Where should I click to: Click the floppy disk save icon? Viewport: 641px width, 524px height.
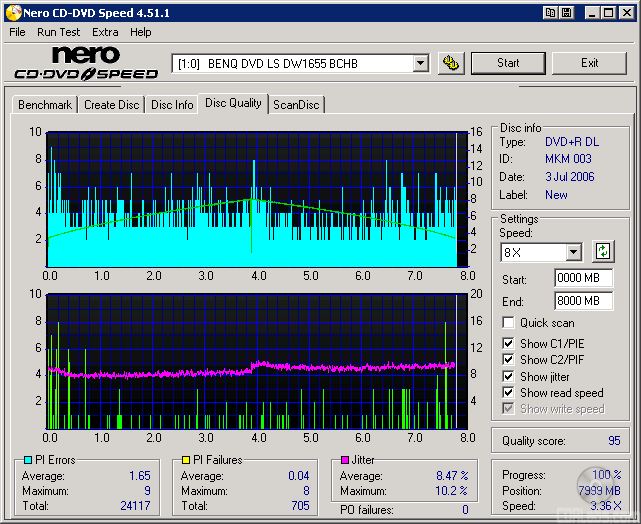[x=567, y=12]
